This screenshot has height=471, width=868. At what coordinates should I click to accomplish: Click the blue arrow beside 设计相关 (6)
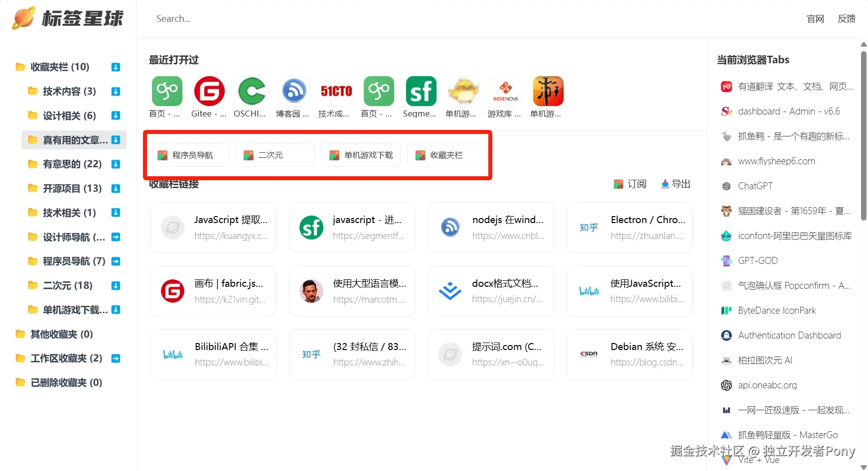pyautogui.click(x=116, y=116)
